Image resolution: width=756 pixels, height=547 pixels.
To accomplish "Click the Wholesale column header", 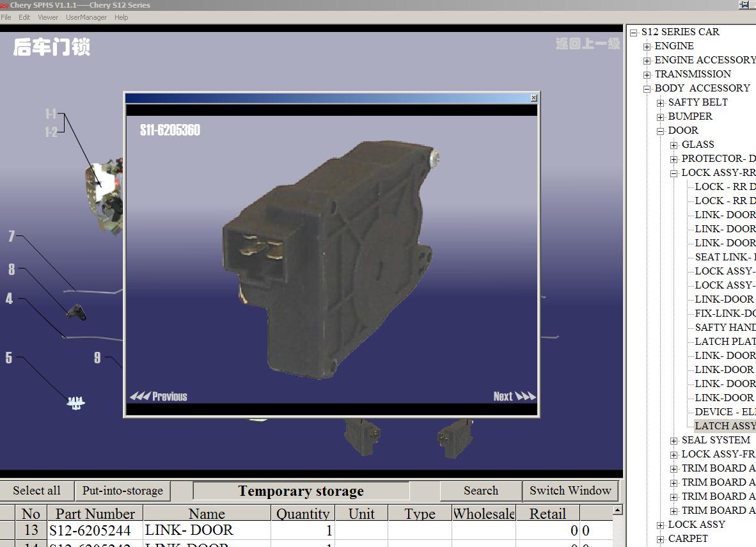I will (x=484, y=514).
